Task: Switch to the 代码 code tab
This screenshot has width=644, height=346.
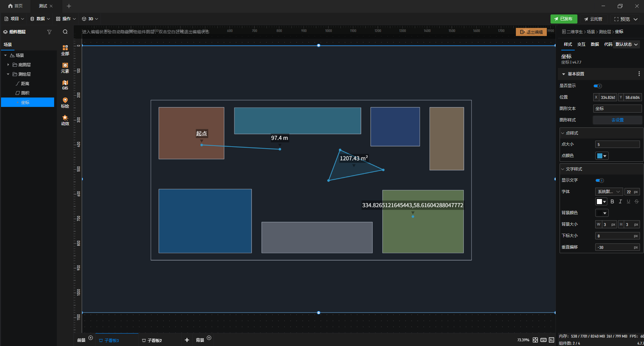Action: (608, 44)
